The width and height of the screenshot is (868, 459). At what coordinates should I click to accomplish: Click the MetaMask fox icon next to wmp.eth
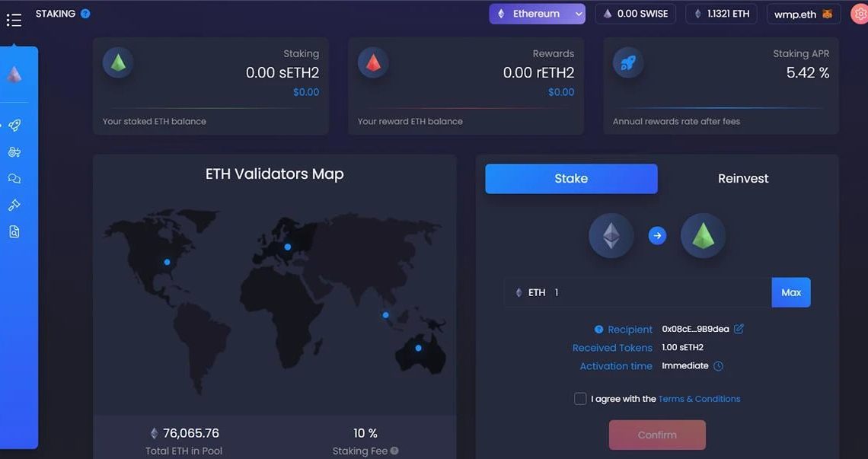(828, 13)
